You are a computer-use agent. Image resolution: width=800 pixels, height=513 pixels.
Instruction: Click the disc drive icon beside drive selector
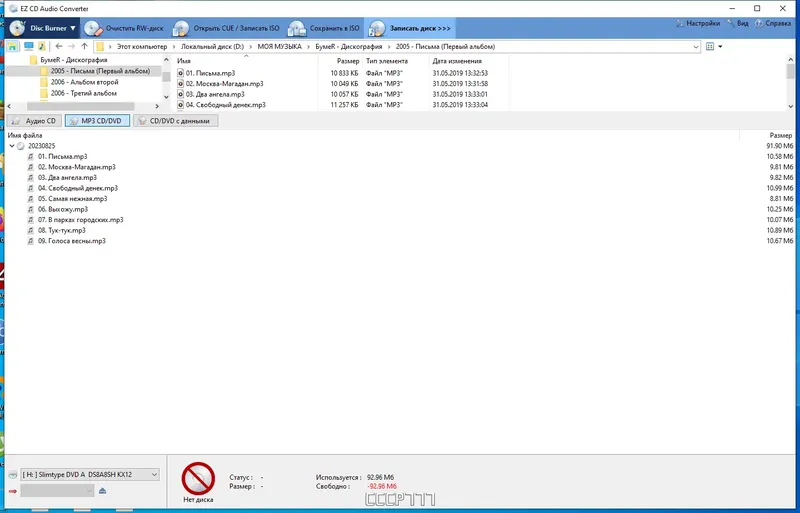coord(13,475)
